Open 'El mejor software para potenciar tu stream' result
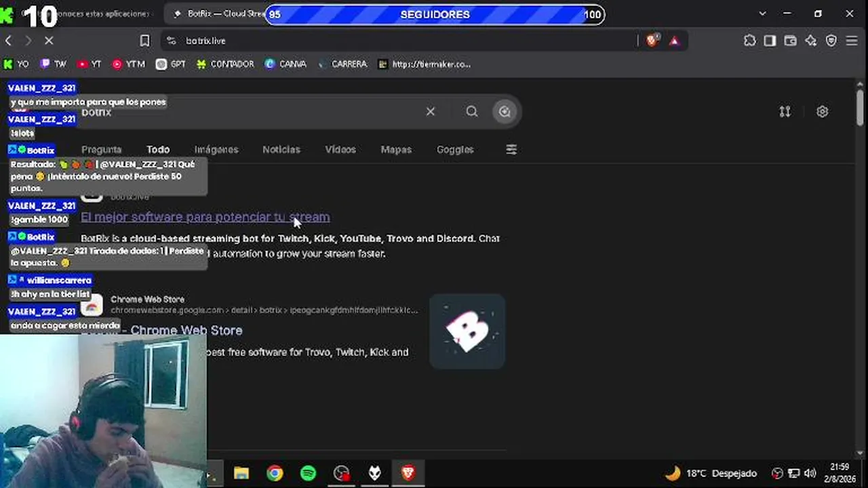 tap(205, 217)
